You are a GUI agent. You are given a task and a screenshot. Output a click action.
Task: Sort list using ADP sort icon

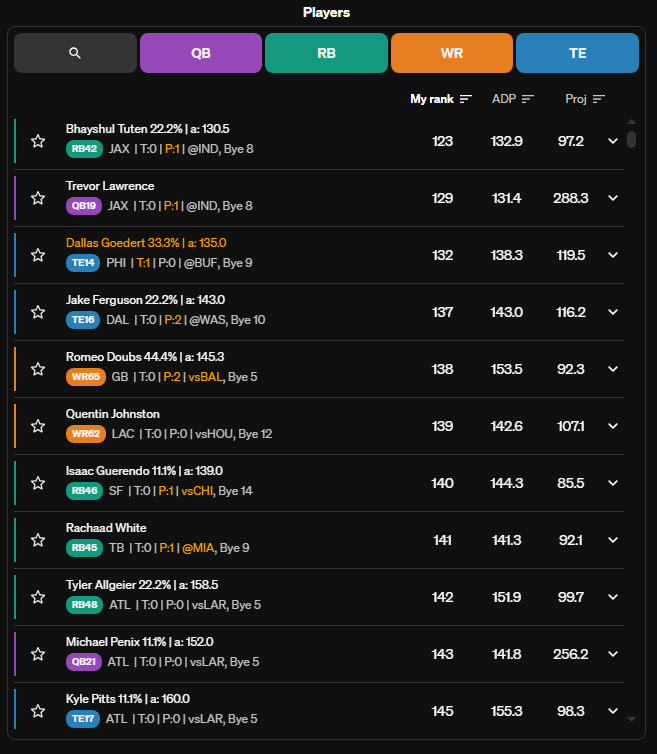click(x=528, y=99)
